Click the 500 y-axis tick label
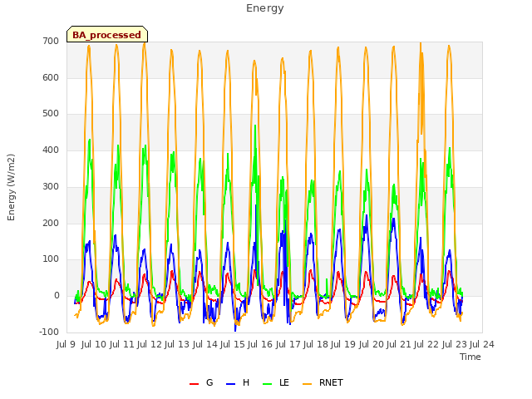532x399 pixels. click(51, 114)
